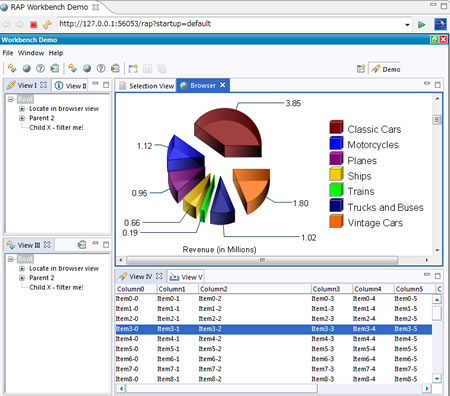Click the browser view horizontal scrollbar thumb
The image size is (450, 396).
[x=262, y=260]
